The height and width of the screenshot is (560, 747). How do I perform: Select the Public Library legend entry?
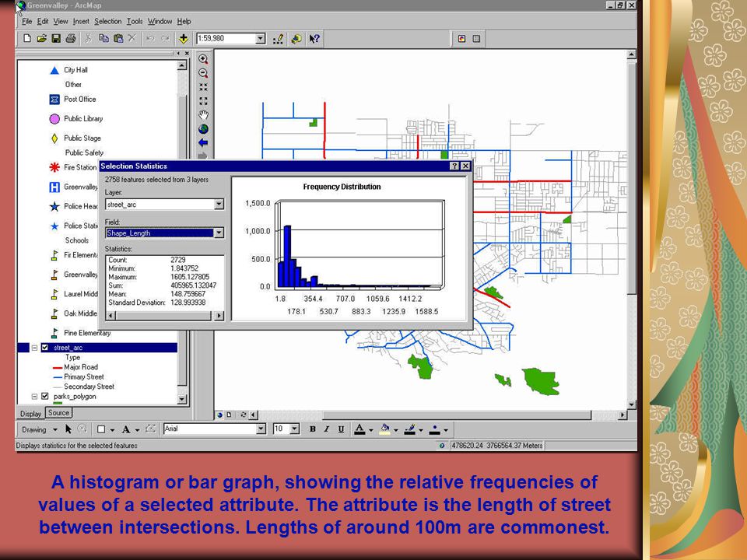[x=76, y=118]
